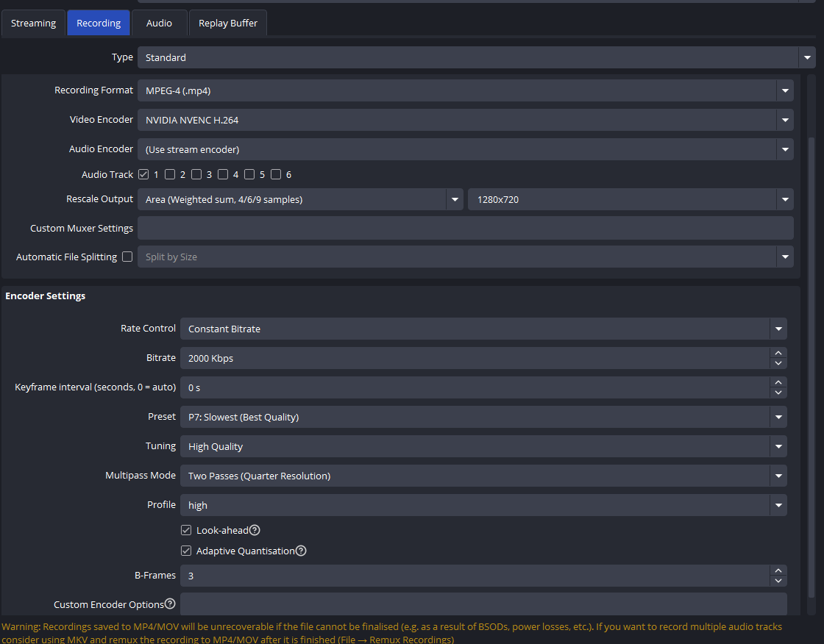This screenshot has height=644, width=824.
Task: Click the Custom Muxer Settings label
Action: click(x=82, y=228)
